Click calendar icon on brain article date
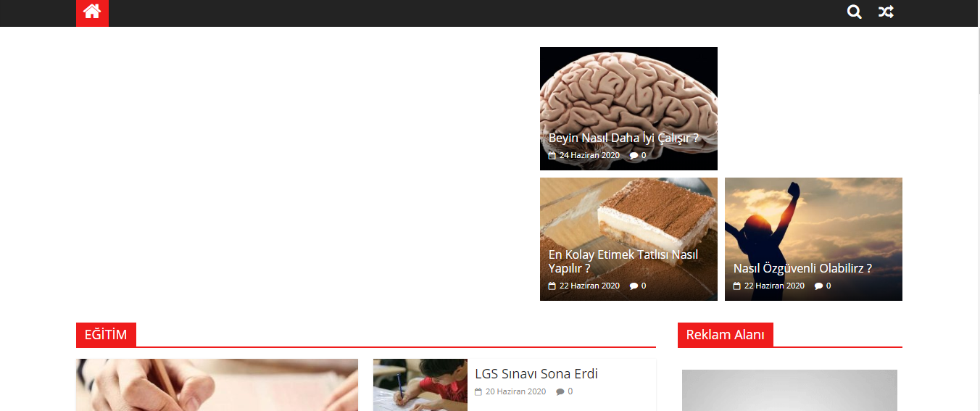Viewport: 980px width, 411px height. point(552,155)
